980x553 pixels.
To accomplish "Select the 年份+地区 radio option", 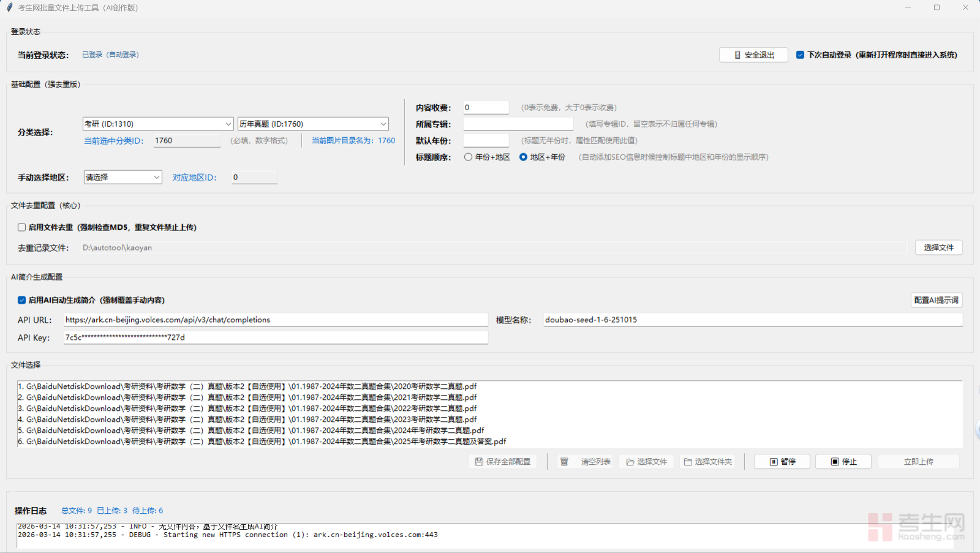I will coord(469,157).
